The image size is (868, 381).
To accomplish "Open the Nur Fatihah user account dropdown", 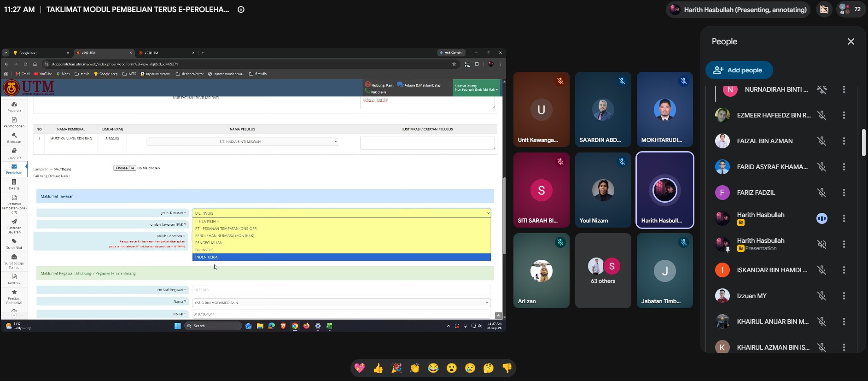I will tap(476, 88).
